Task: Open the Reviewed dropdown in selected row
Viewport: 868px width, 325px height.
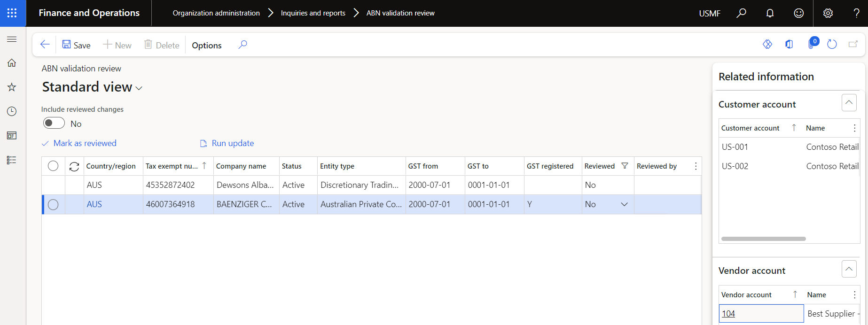Action: click(x=624, y=204)
